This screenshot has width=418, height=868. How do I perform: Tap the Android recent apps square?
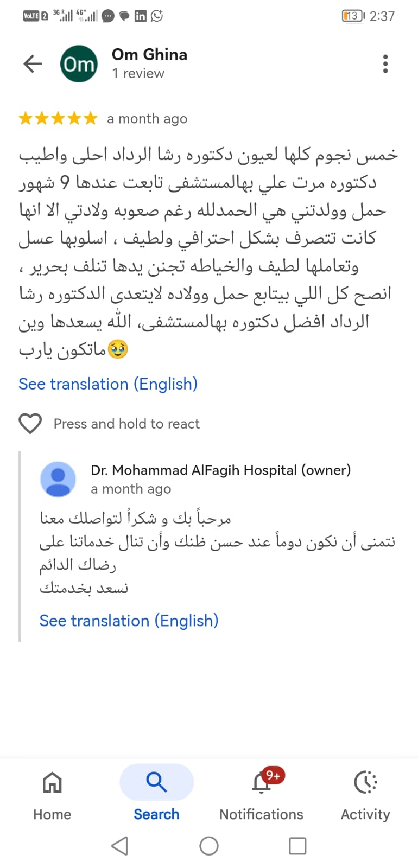[x=297, y=846]
